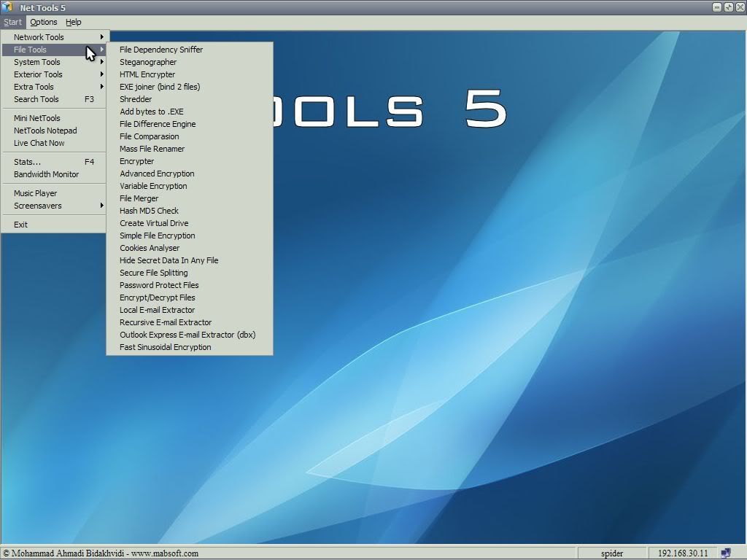The image size is (747, 560).
Task: Minimize the Net Tools 5 window
Action: click(717, 7)
